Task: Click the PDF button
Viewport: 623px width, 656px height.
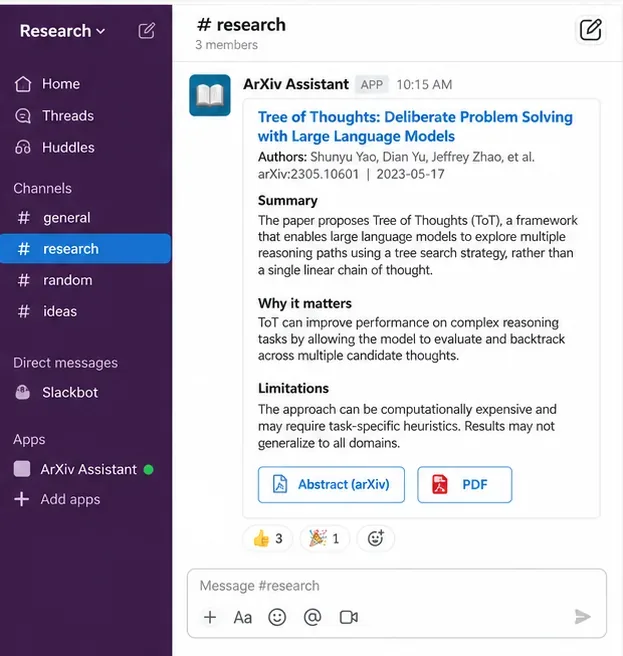Action: coord(464,484)
